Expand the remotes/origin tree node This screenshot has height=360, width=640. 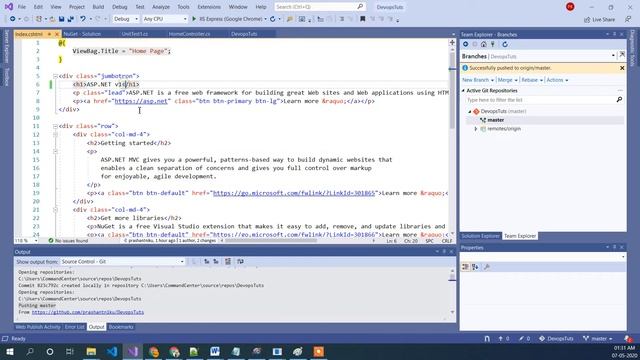click(476, 129)
